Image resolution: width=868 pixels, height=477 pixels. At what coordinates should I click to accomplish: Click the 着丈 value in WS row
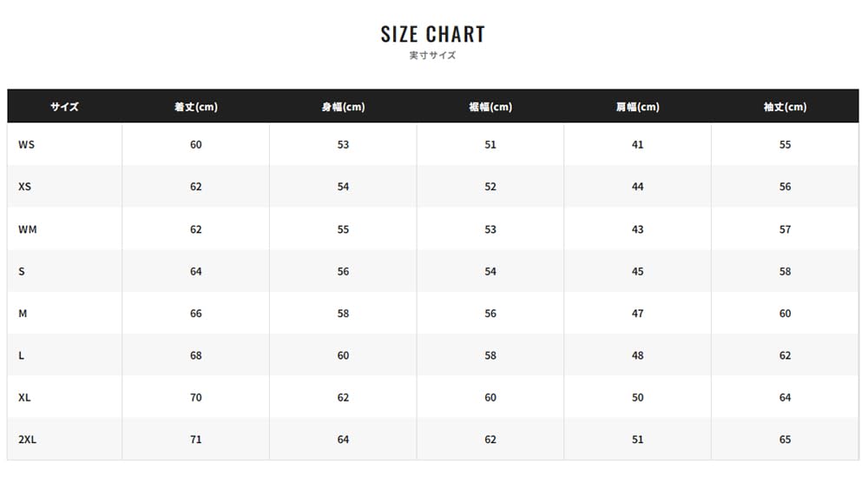195,144
